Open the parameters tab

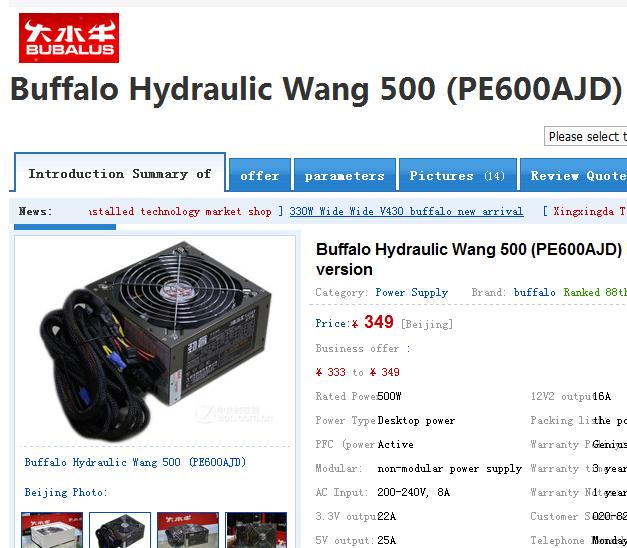pos(345,175)
